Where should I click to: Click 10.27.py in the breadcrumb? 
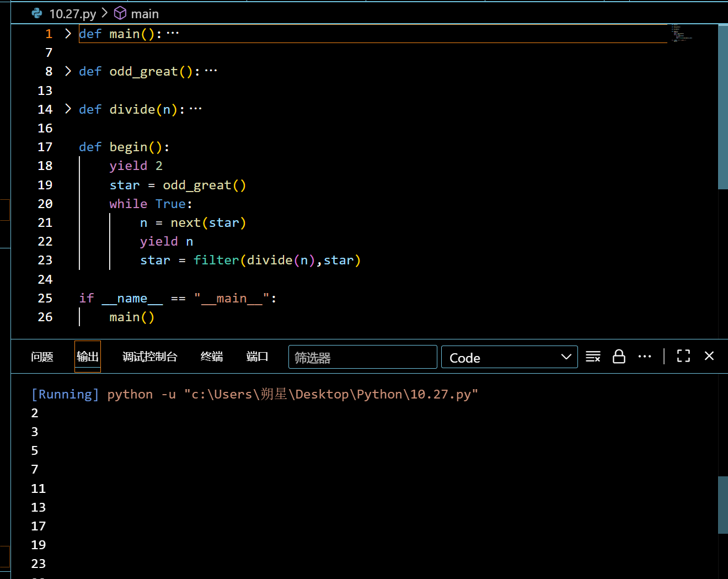(72, 14)
